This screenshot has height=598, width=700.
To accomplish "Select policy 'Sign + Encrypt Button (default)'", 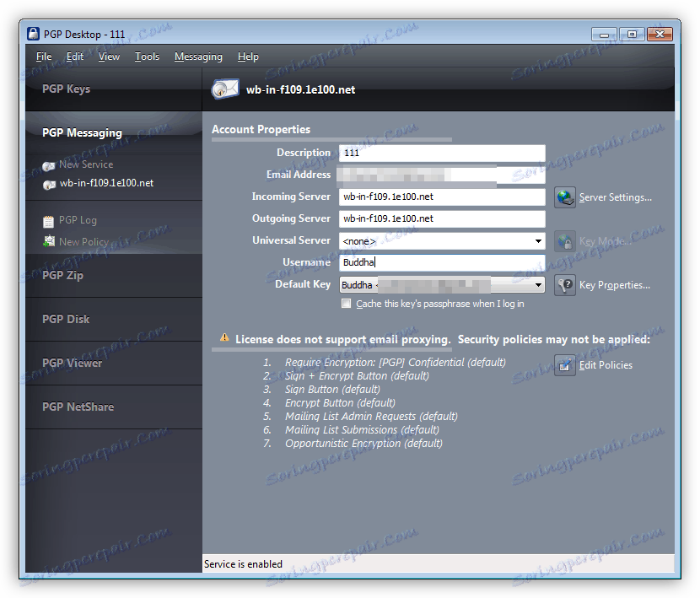I will tap(357, 376).
